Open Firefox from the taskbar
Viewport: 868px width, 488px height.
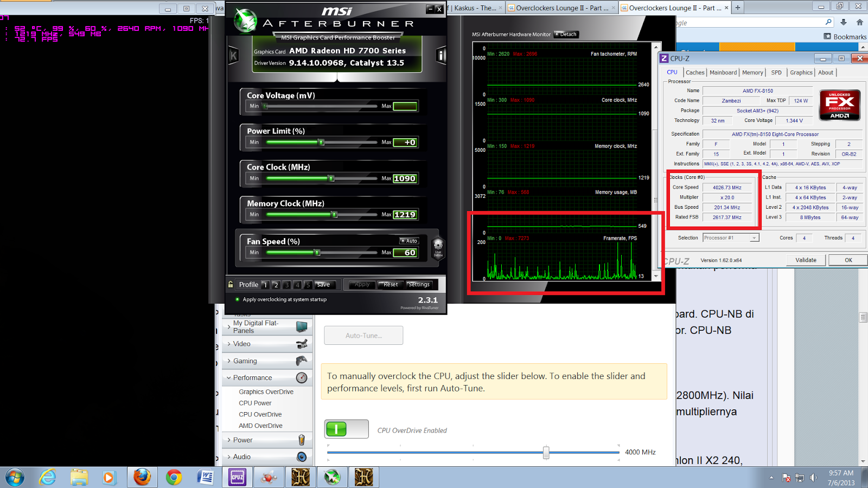(x=142, y=477)
